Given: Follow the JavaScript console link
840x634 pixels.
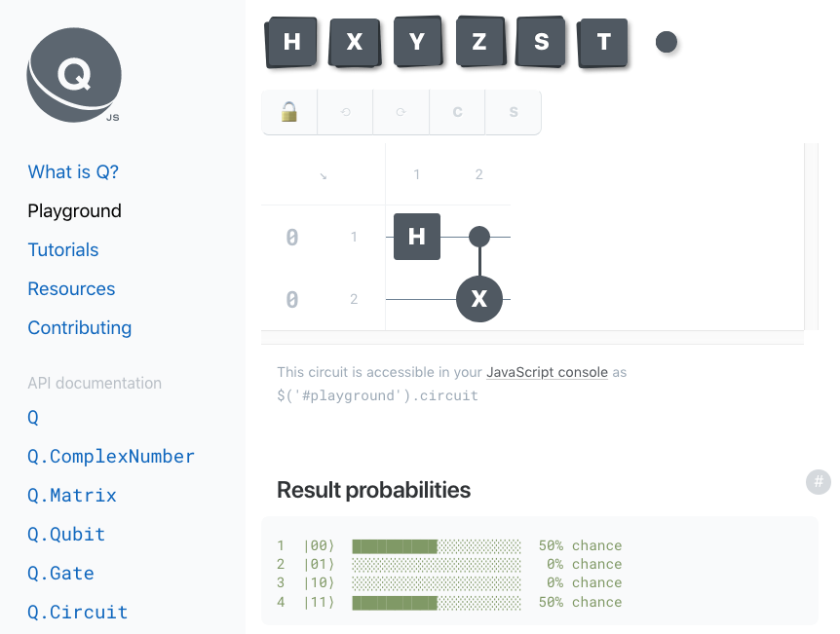Looking at the screenshot, I should click(547, 372).
